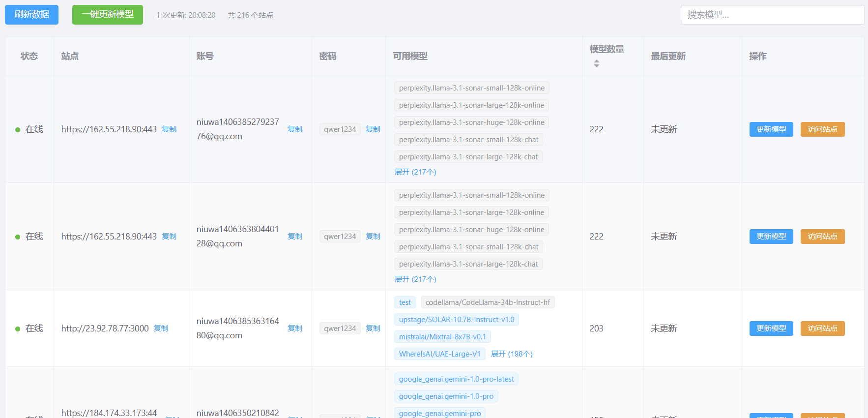Click the 状态 column header

pos(29,56)
